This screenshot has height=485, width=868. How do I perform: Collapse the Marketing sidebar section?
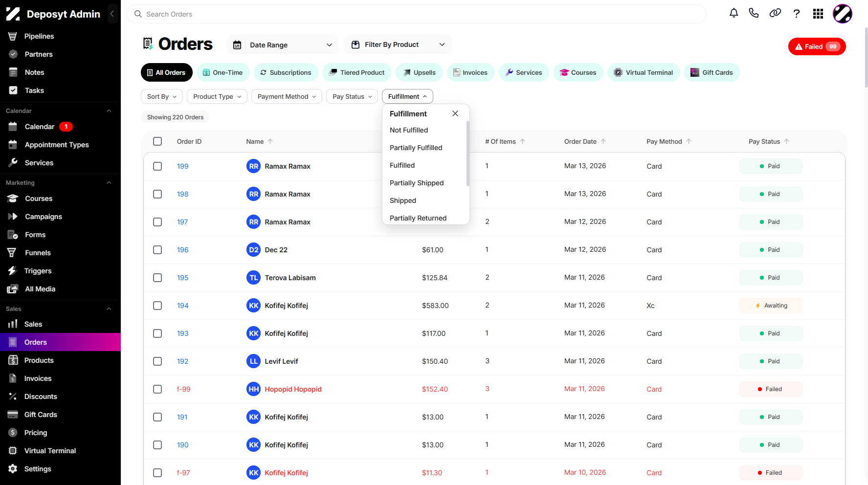click(x=109, y=183)
